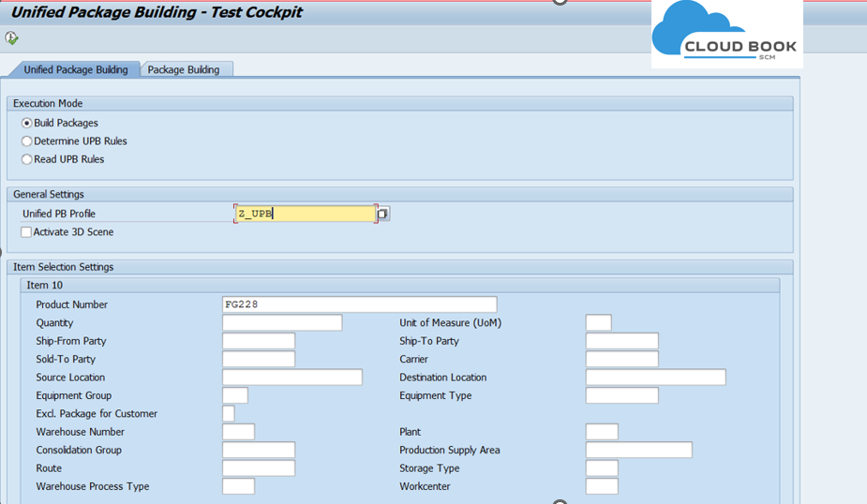Enable the Activate 3D Scene checkbox
This screenshot has width=867, height=504.
point(26,232)
